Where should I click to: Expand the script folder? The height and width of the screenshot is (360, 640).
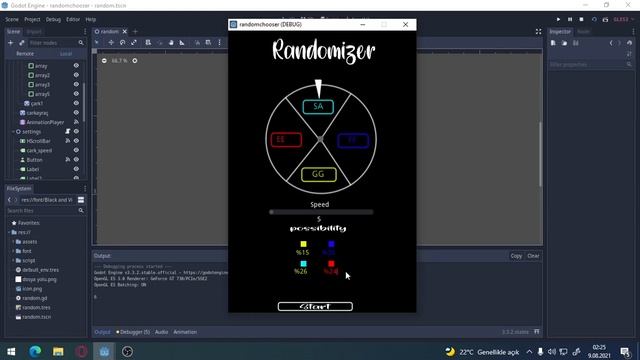[13, 260]
